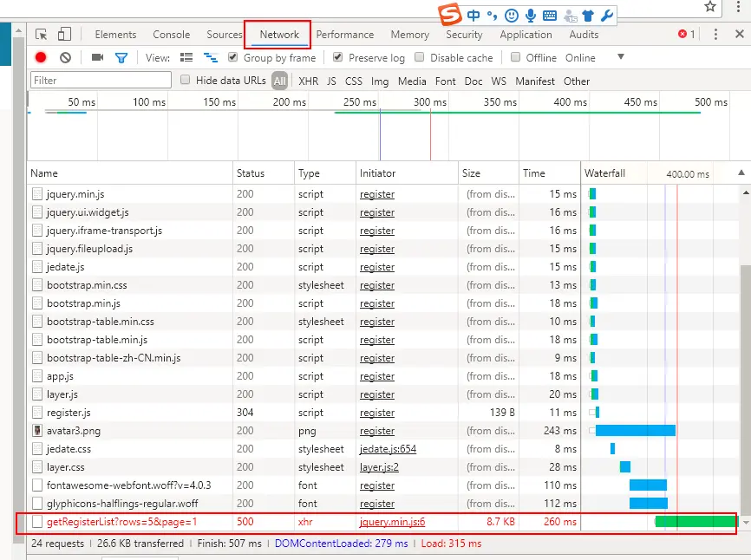Stop recording network log (red dot)
751x560 pixels.
pos(41,57)
